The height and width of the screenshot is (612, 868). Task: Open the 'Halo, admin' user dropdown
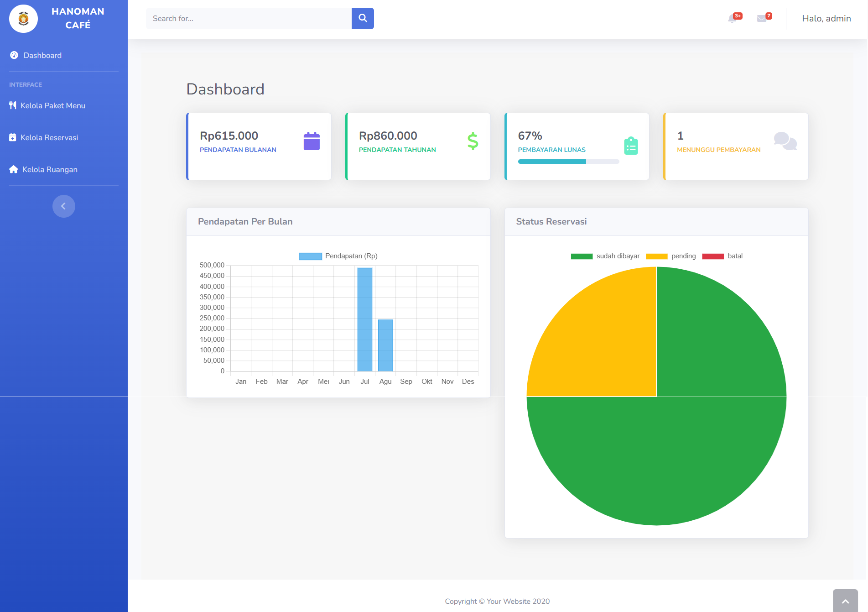click(x=826, y=19)
